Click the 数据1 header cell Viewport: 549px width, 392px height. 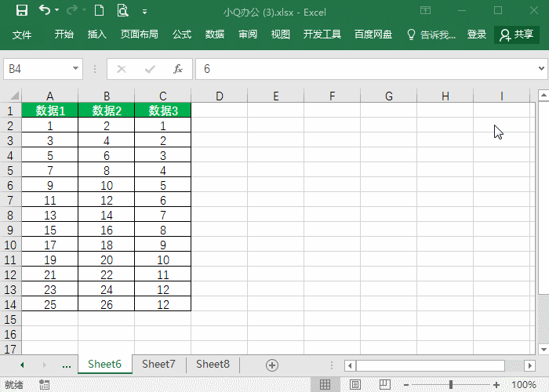coord(49,111)
